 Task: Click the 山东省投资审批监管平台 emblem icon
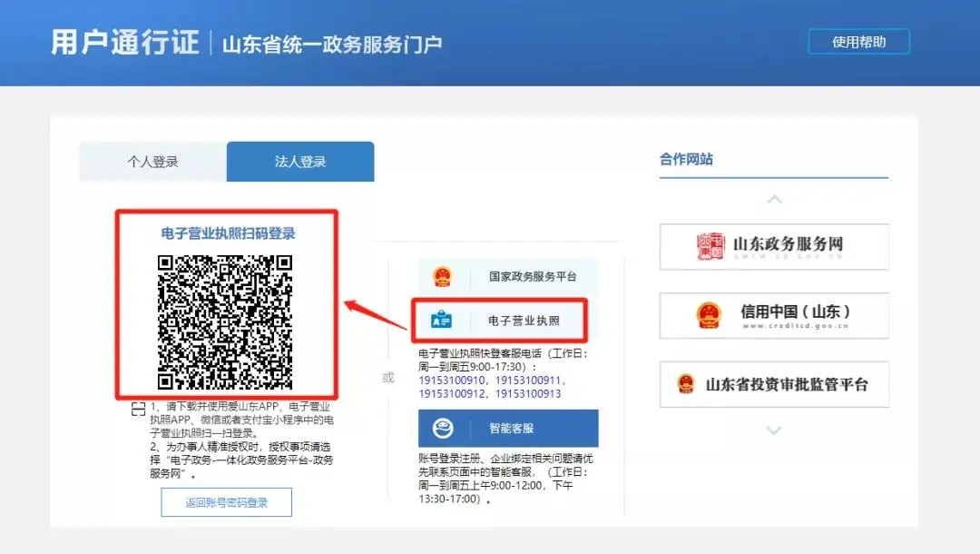pyautogui.click(x=686, y=384)
